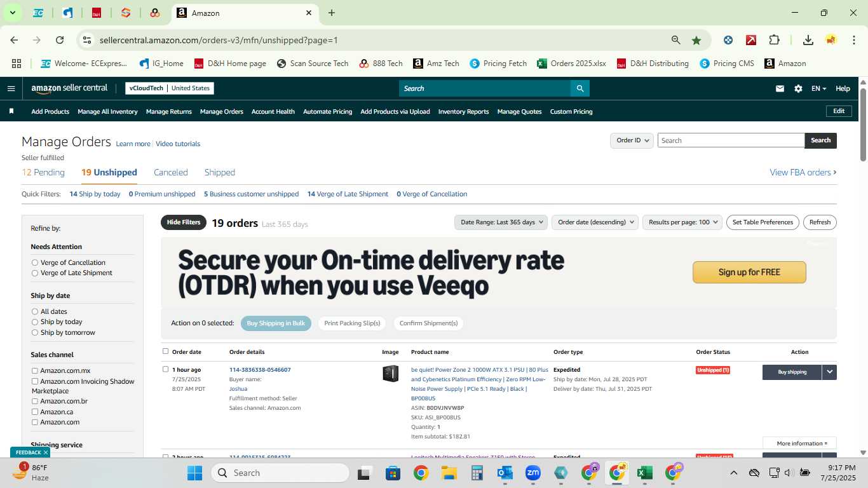
Task: Expand the Buy shipping dropdown arrow
Action: [829, 372]
